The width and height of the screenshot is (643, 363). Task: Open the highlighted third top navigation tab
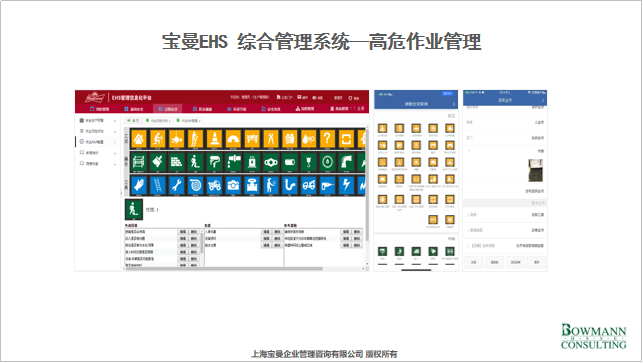pyautogui.click(x=168, y=109)
